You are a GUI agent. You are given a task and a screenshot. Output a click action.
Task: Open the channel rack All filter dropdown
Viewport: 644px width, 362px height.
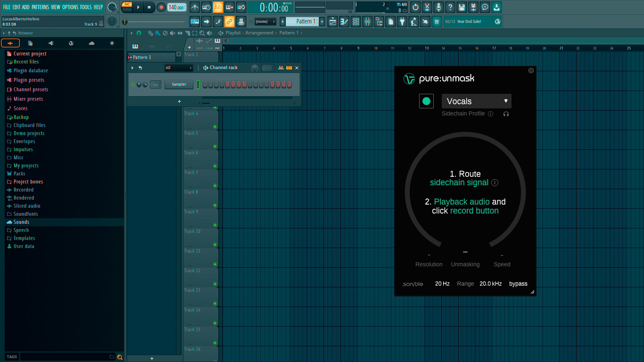pyautogui.click(x=179, y=68)
